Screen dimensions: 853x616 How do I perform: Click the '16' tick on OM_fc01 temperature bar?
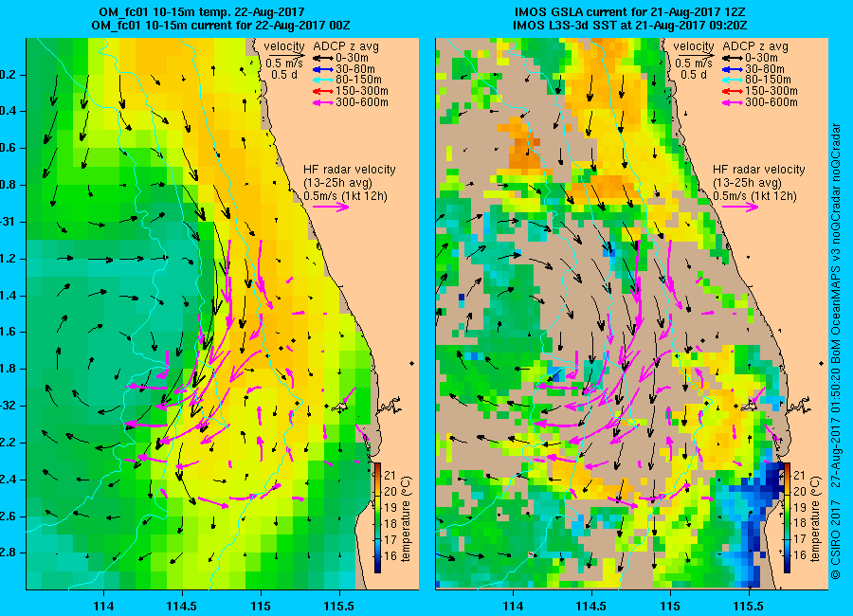point(390,555)
